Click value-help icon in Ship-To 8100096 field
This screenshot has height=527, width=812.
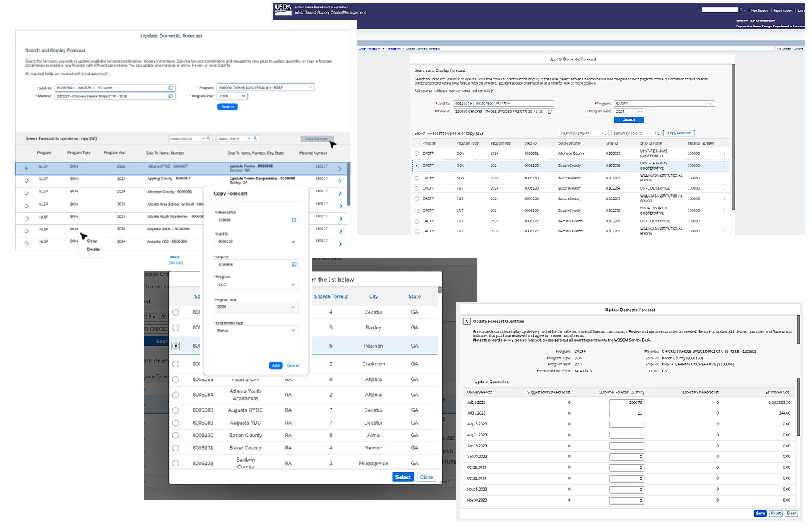coord(294,264)
